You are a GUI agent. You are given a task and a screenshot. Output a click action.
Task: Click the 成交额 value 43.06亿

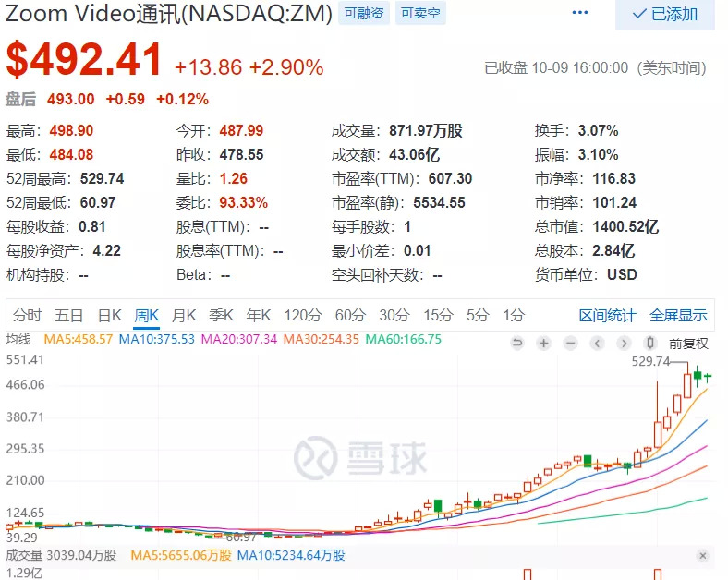(x=414, y=154)
